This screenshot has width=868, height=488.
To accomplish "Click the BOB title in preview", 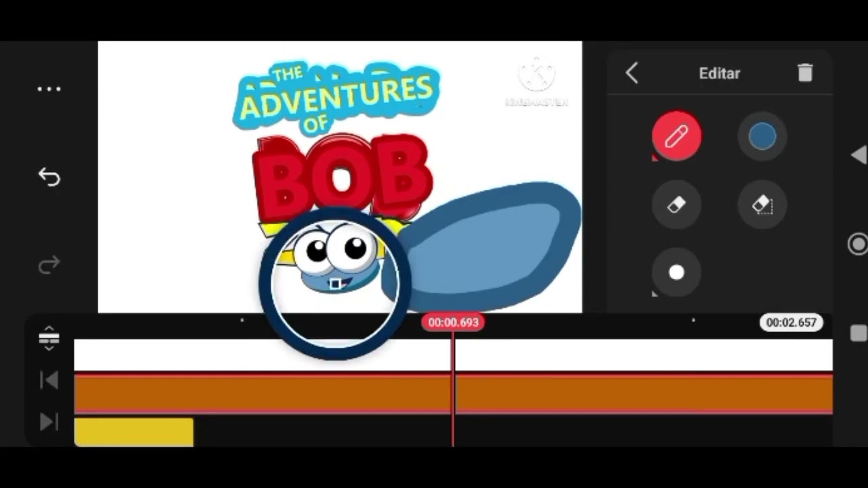I will [x=342, y=178].
